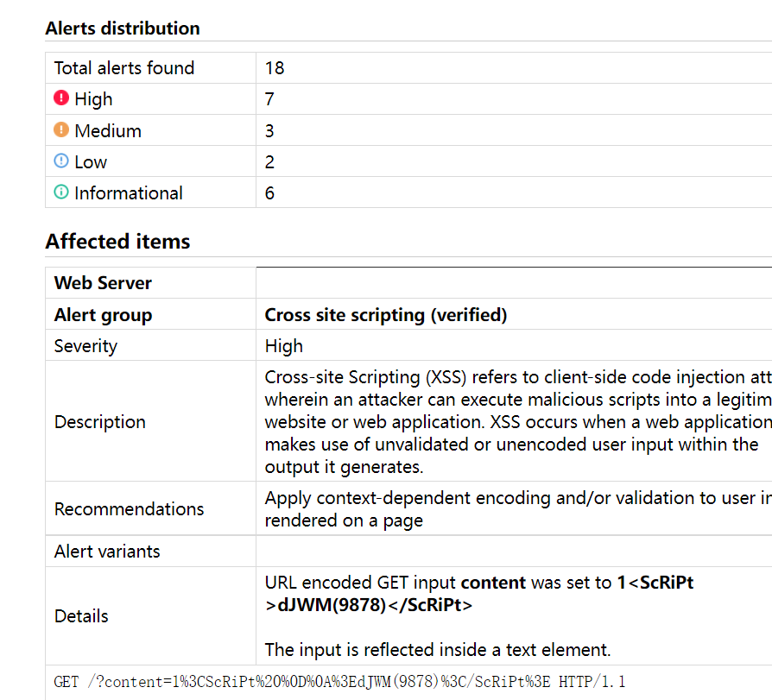Select the Web Server row header
Viewport: 772px width, 700px height.
tap(103, 283)
